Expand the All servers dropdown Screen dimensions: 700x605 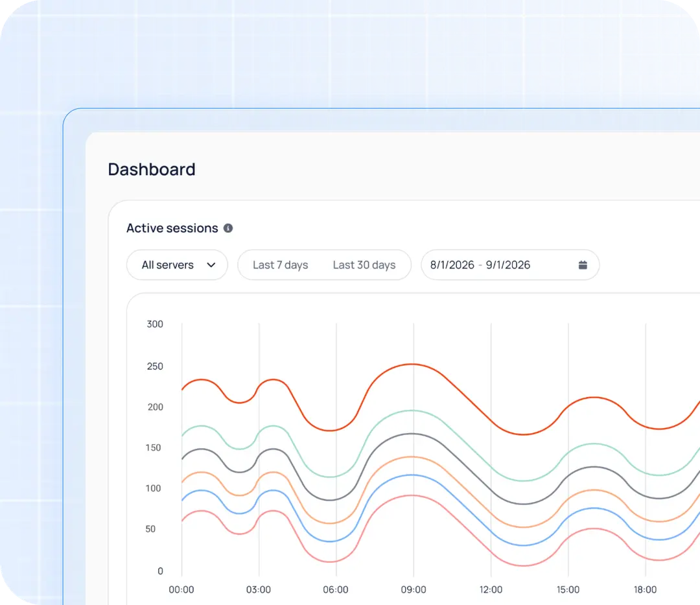tap(177, 265)
